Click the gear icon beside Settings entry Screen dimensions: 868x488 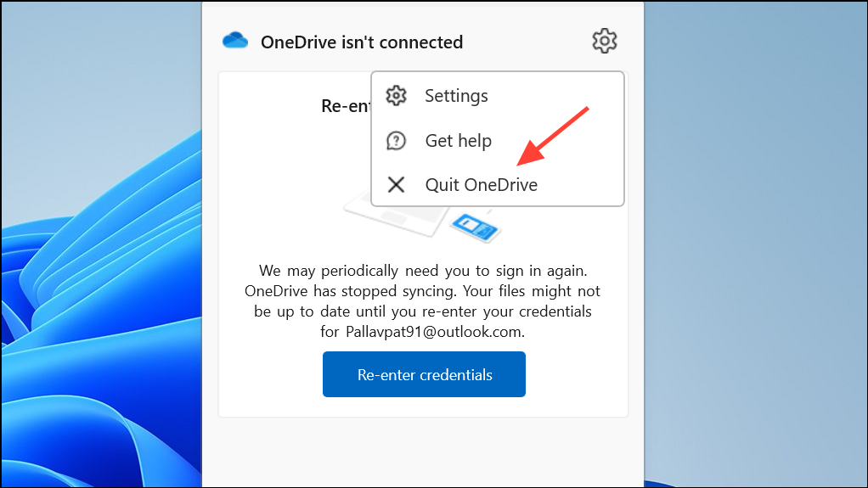coord(396,96)
